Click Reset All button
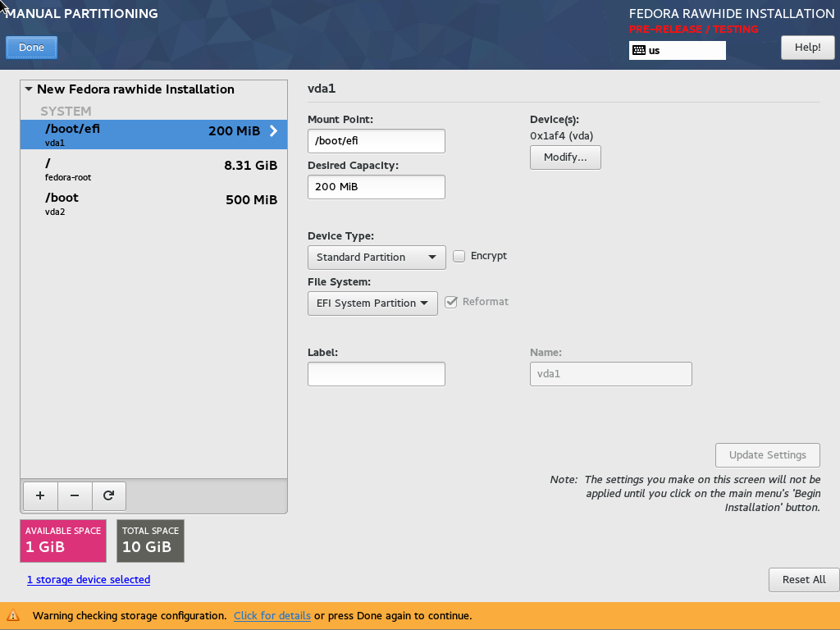 click(x=804, y=580)
